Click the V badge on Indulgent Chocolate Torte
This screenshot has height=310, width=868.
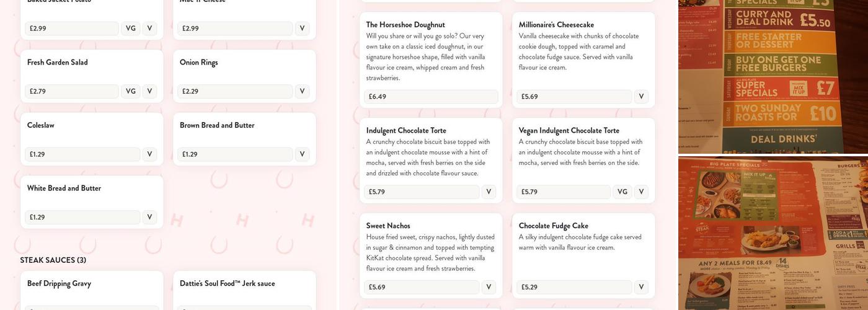click(489, 192)
